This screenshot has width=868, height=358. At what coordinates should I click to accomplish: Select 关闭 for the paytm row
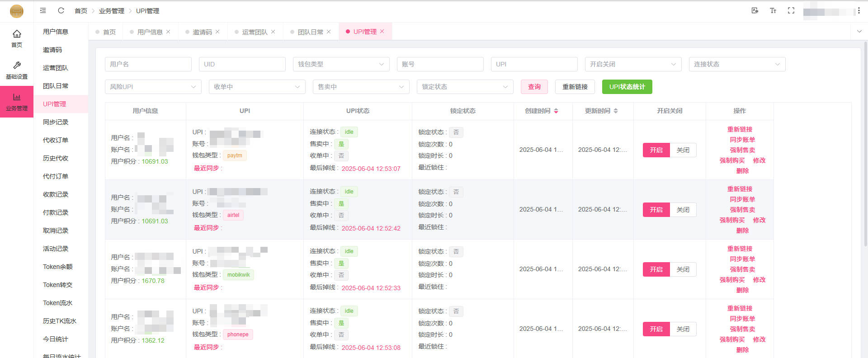683,150
